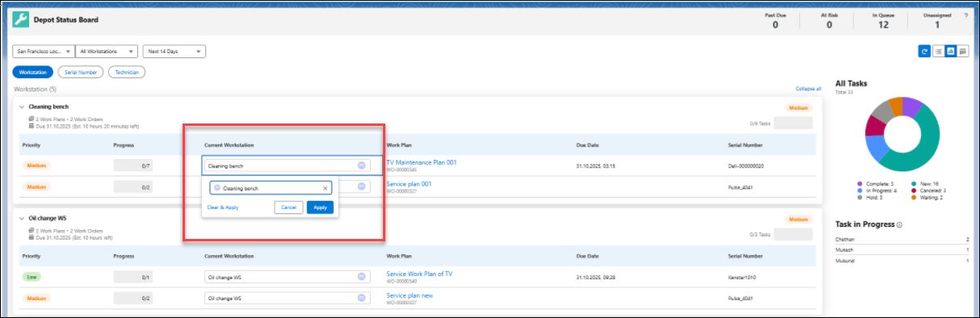Open the TV Maintenance Plan 001 link
Viewport: 980px width, 318px height.
tap(422, 162)
